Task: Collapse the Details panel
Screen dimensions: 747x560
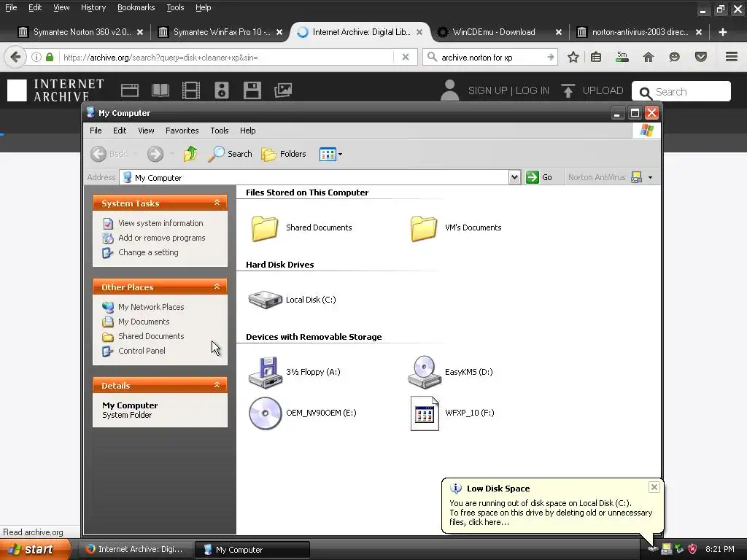Action: (x=217, y=385)
